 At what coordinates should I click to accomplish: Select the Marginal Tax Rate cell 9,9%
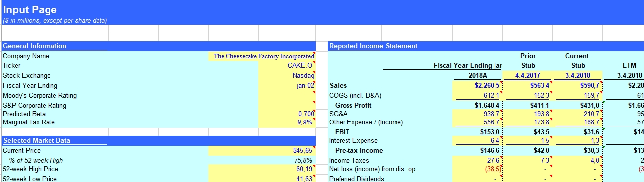pyautogui.click(x=287, y=122)
